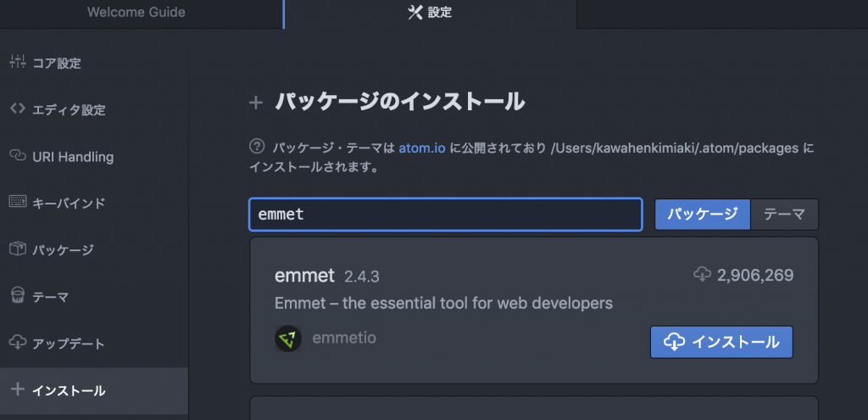Screen dimensions: 868x420
Task: Open the atom.io link
Action: coord(422,148)
